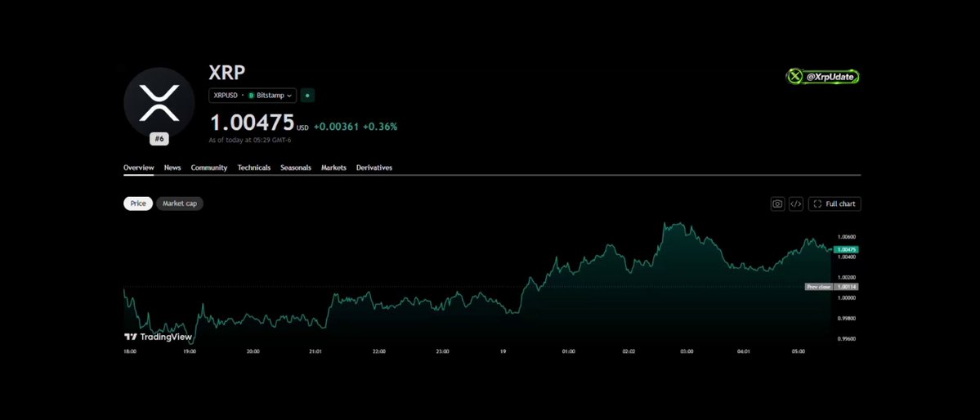Go to the Technicals tab
The width and height of the screenshot is (980, 420).
(x=253, y=168)
